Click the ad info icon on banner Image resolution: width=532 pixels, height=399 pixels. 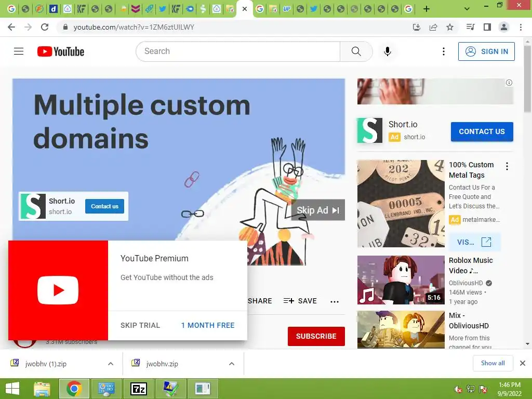(x=509, y=83)
